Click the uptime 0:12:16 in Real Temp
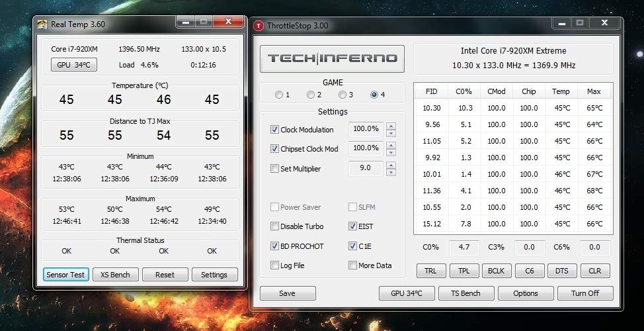 pyautogui.click(x=203, y=65)
